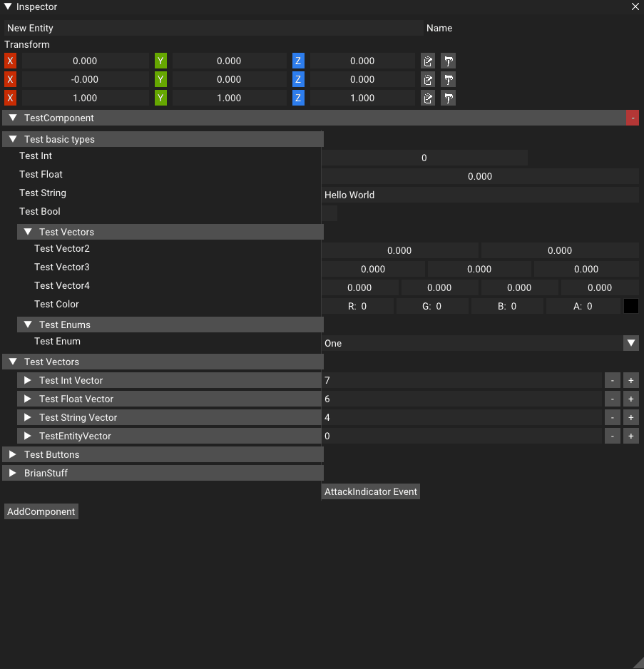
Task: Remove an element from Test String Vector
Action: [613, 417]
